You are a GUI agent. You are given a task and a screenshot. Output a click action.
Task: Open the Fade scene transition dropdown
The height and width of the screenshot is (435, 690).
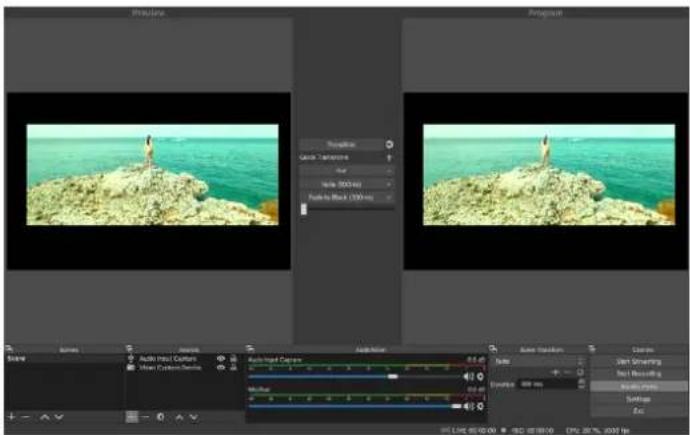[539, 362]
